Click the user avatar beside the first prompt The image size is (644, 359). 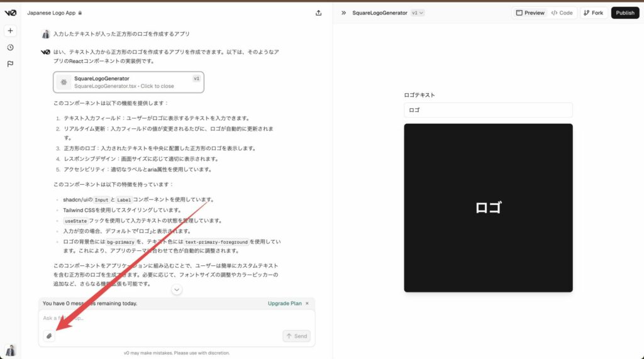[x=45, y=34]
